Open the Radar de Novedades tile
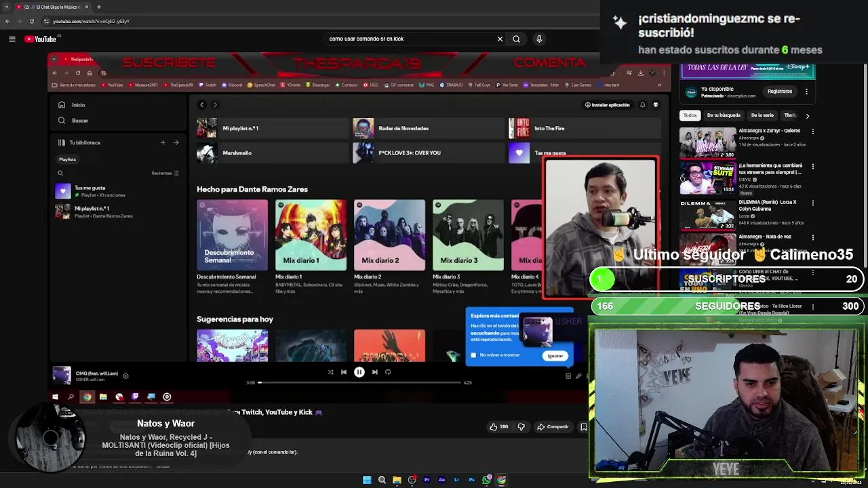 coord(429,128)
